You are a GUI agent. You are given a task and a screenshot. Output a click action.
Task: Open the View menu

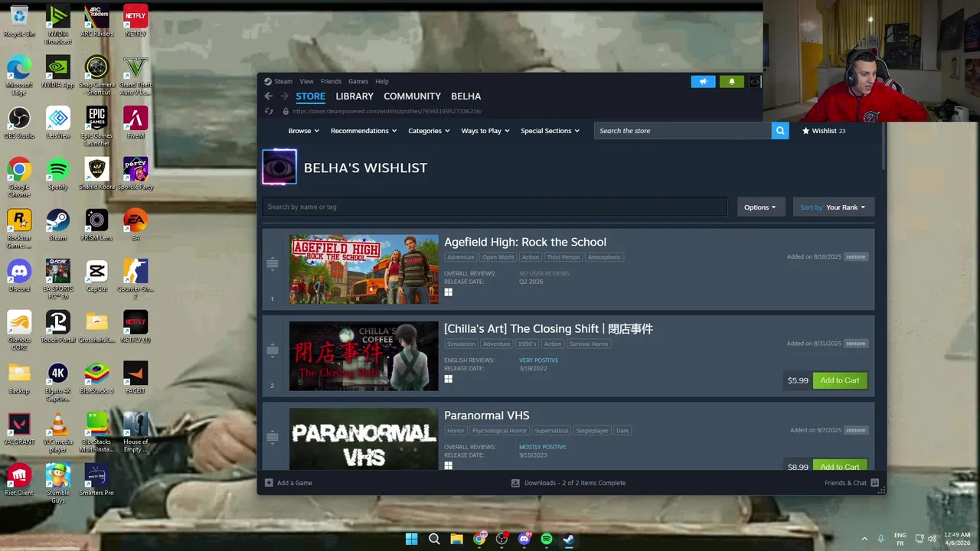pos(306,81)
